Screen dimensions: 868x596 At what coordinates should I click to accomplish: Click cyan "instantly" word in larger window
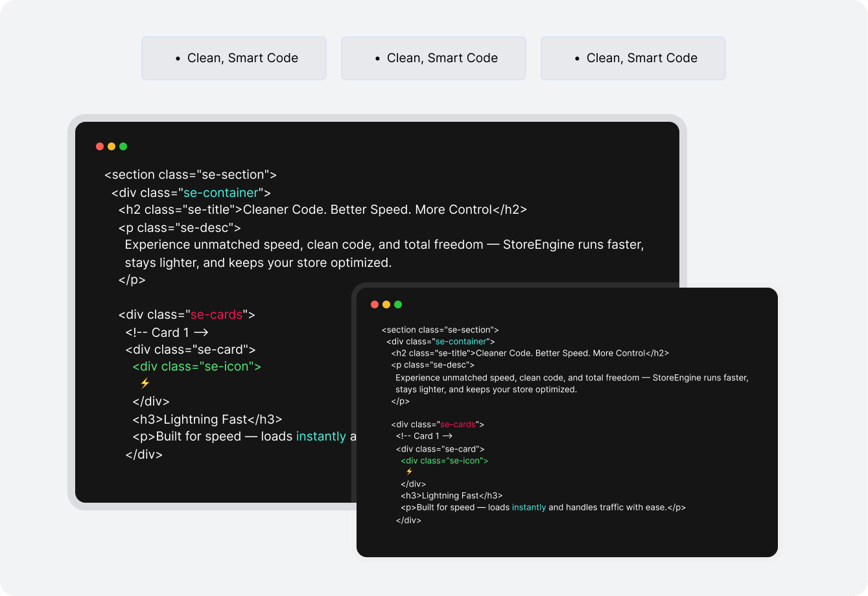321,437
